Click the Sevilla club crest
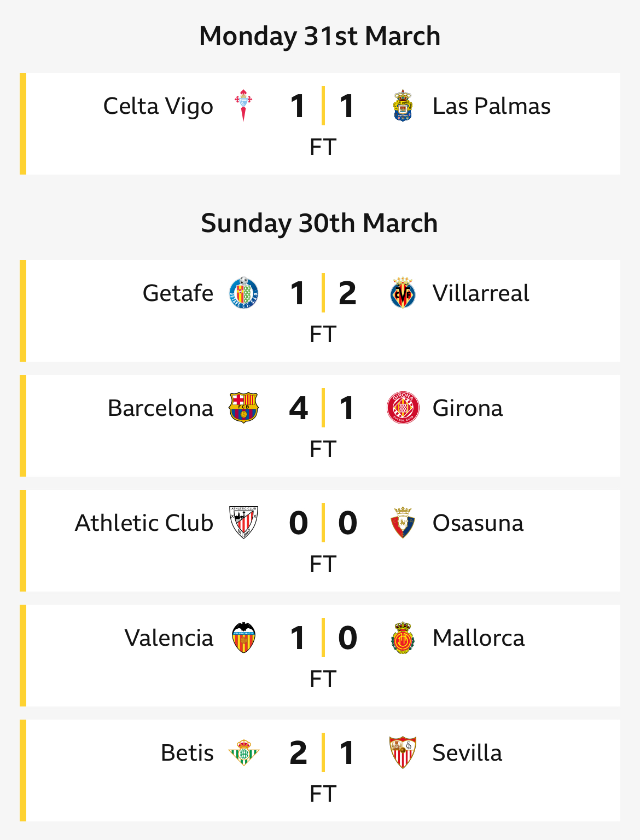 point(403,752)
